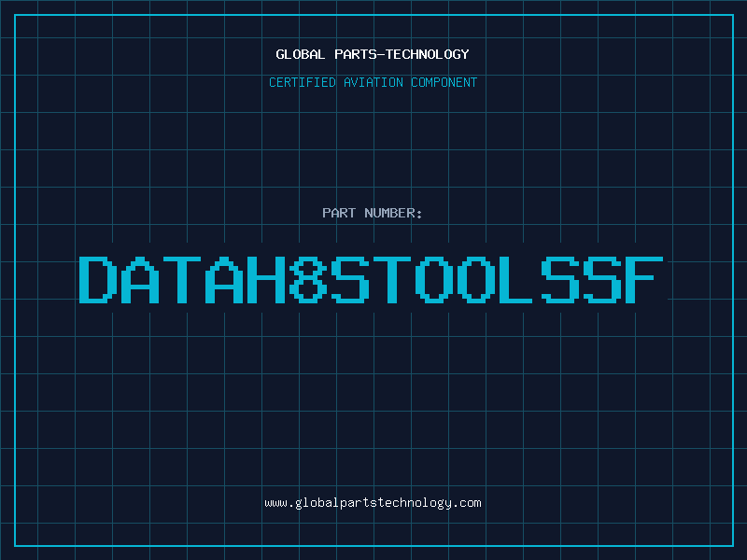This screenshot has height=560, width=747.
Task: Click the letter L in the part number
Action: click(518, 280)
